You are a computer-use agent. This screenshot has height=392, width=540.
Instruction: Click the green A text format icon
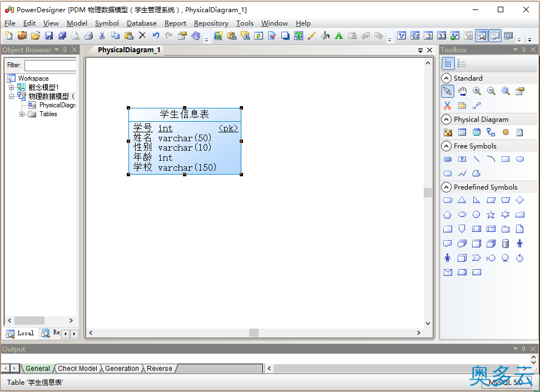tap(339, 36)
